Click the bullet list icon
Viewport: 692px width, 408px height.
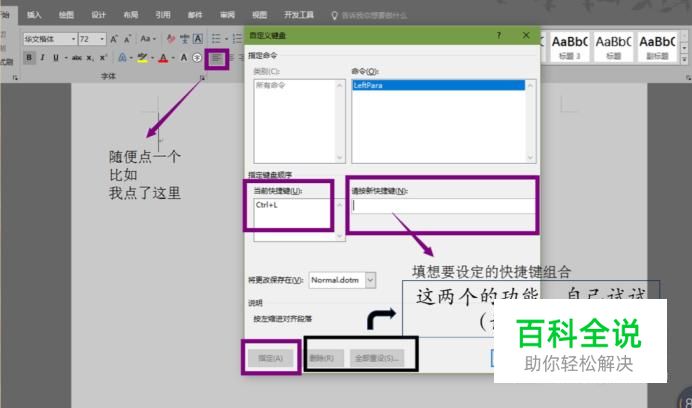click(x=216, y=39)
